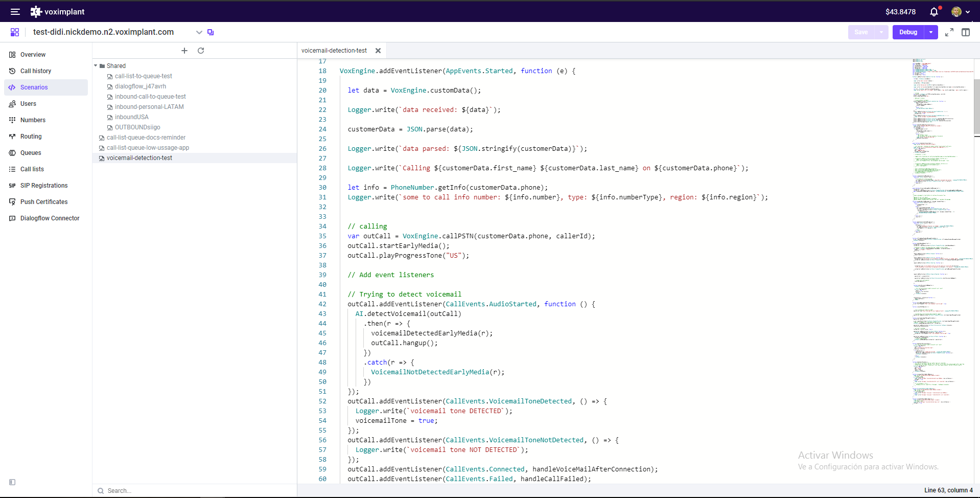This screenshot has width=980, height=498.
Task: Expand the application name dropdown chevron
Action: [x=199, y=32]
